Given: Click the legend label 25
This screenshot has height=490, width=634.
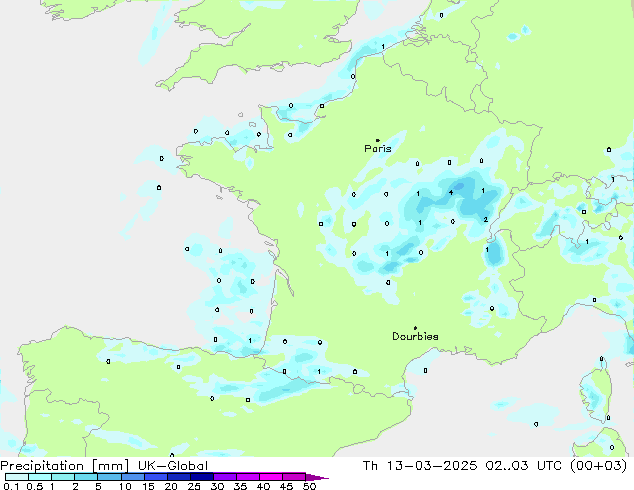Looking at the screenshot, I should [x=194, y=486].
